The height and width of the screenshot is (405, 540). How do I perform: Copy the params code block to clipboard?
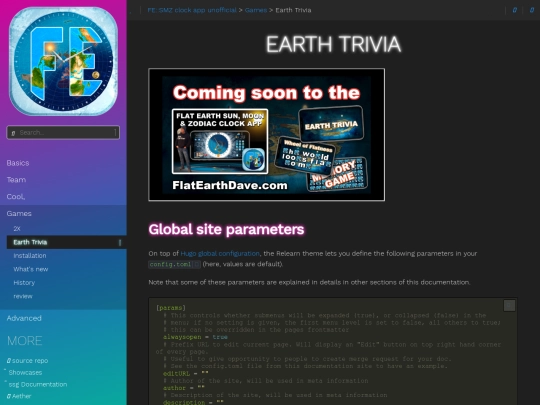tap(509, 305)
